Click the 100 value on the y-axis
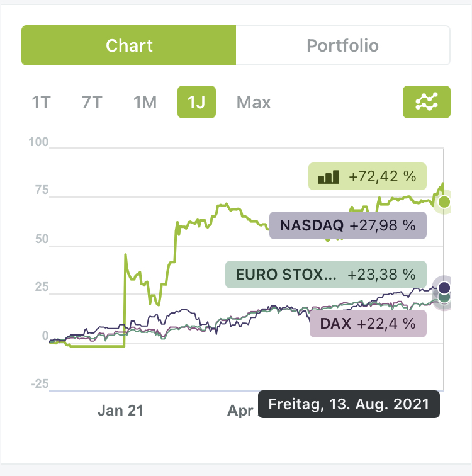The image size is (472, 476). pyautogui.click(x=38, y=142)
